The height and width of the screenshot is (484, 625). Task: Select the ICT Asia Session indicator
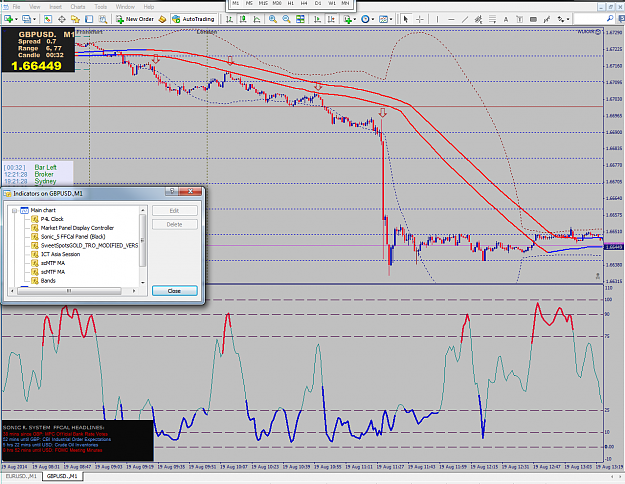60,254
